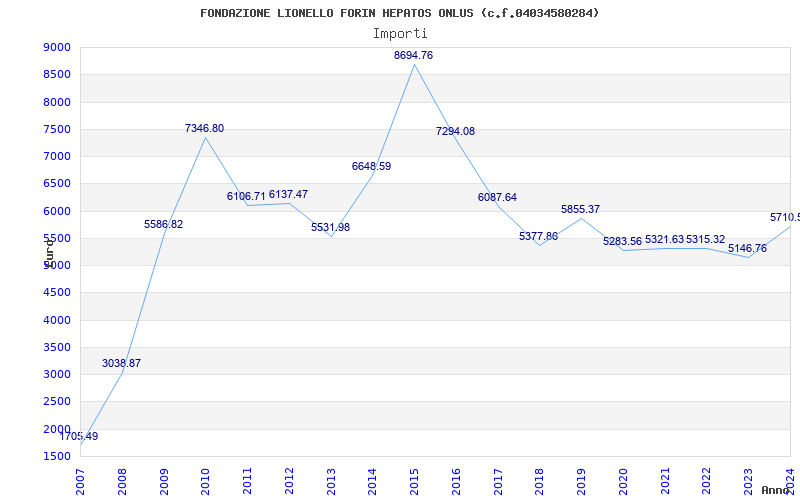Select the 3038.87 data label

tap(121, 364)
